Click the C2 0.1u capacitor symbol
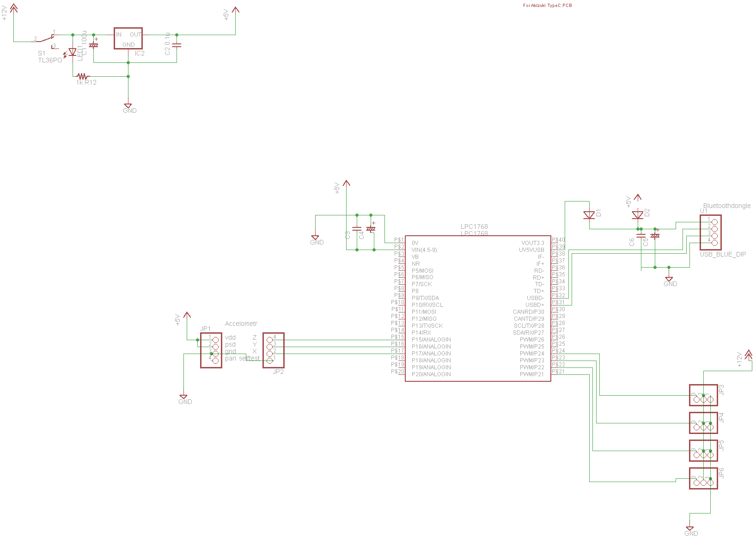Image resolution: width=756 pixels, height=538 pixels. [177, 45]
